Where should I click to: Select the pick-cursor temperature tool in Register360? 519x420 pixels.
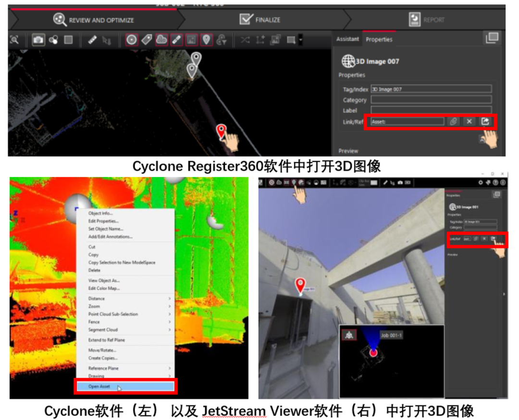[107, 40]
